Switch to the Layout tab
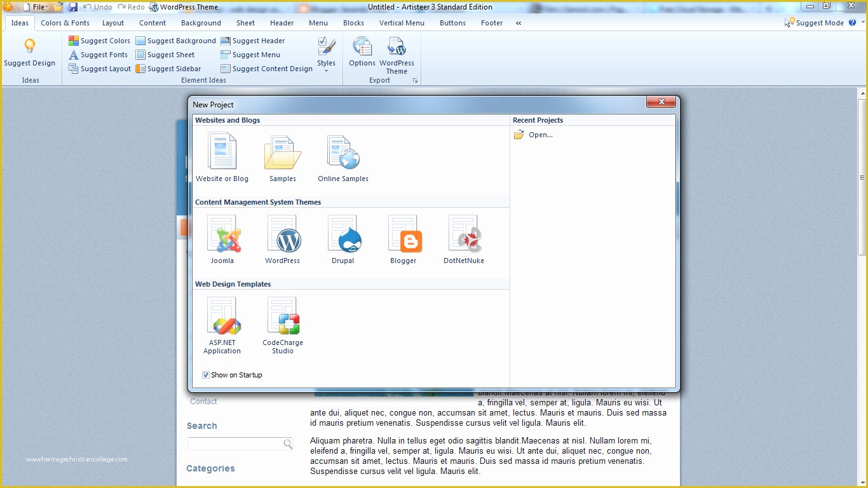The width and height of the screenshot is (868, 488). [x=113, y=23]
